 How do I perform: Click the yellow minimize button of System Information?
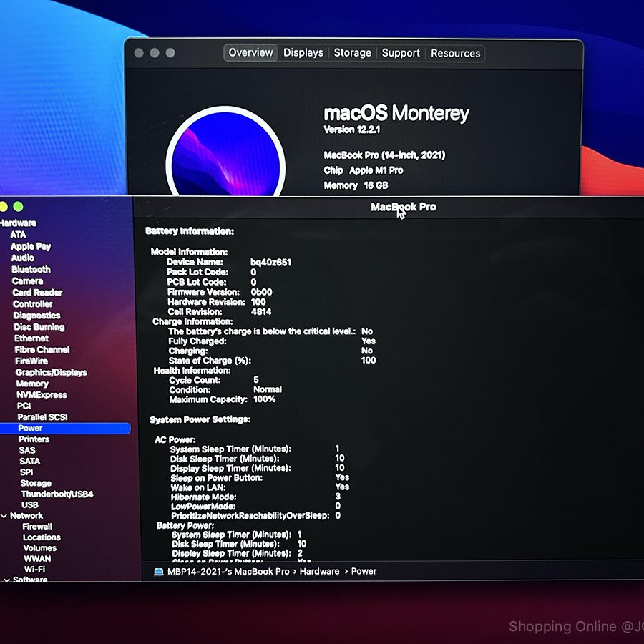pos(4,207)
